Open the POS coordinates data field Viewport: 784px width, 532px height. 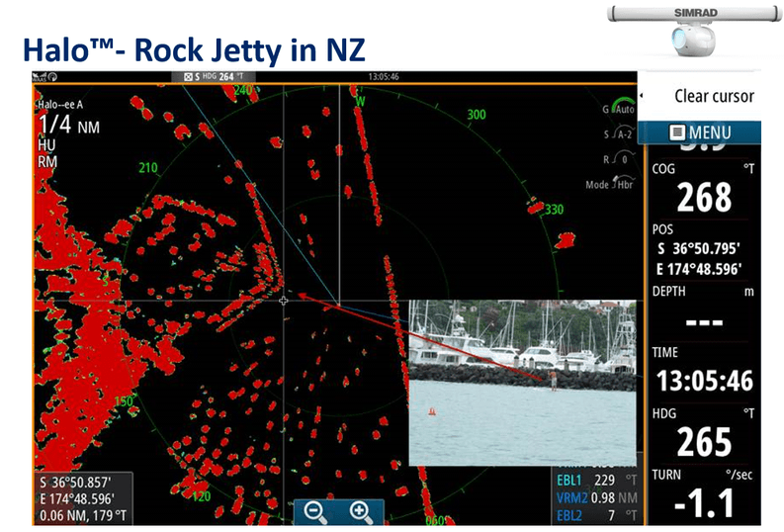703,250
